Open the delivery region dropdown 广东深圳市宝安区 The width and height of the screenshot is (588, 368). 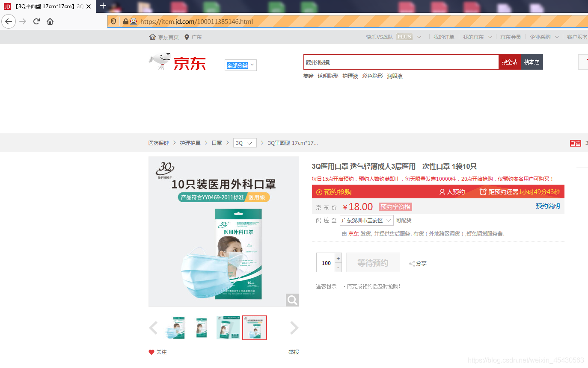coord(367,220)
